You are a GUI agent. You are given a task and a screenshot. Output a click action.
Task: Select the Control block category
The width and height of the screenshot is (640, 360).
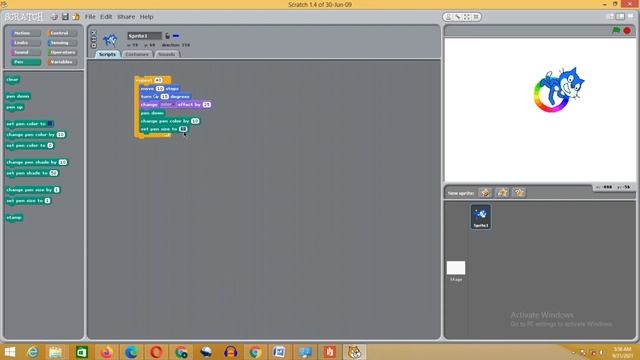click(62, 33)
